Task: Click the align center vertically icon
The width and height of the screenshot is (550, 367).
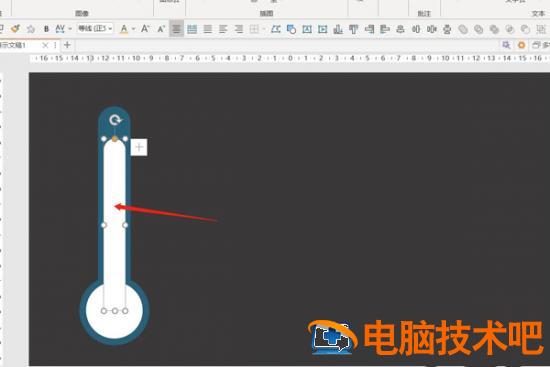Action: point(447,29)
